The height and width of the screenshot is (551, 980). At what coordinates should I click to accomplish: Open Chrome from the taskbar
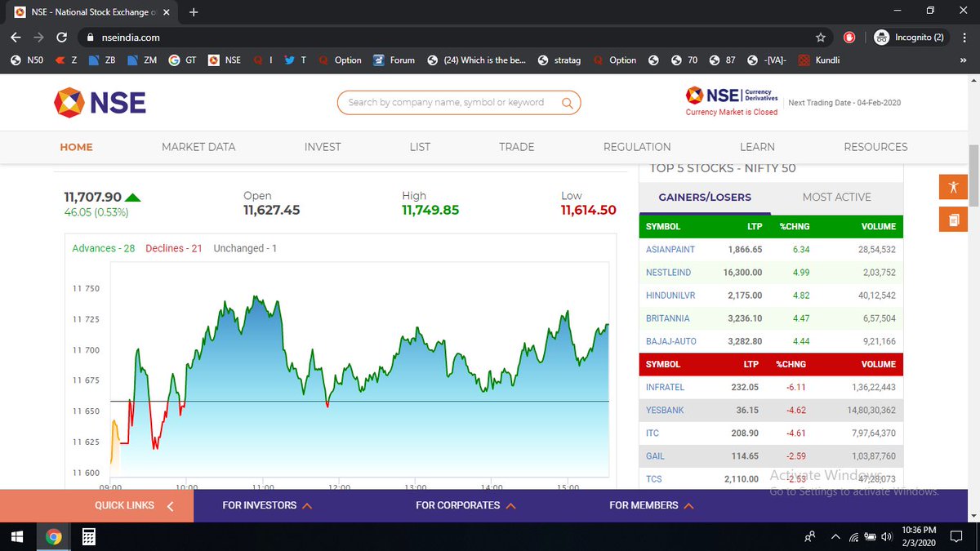click(x=54, y=536)
